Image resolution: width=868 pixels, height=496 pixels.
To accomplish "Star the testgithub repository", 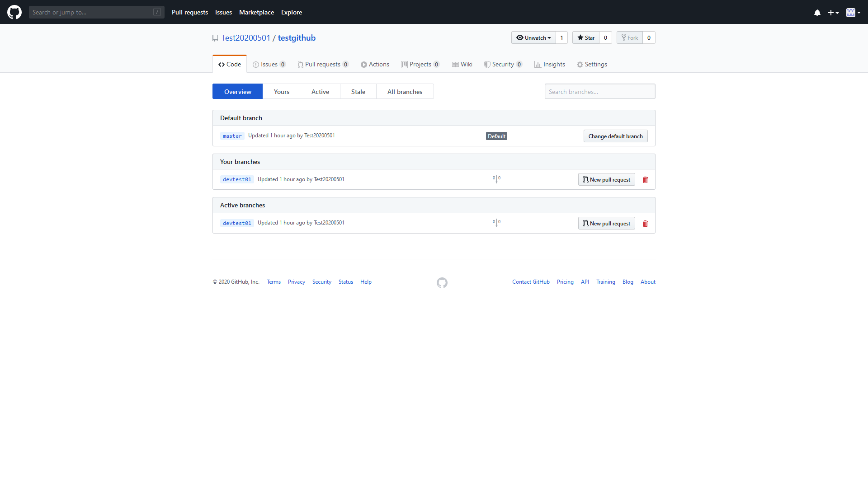I will pyautogui.click(x=586, y=37).
